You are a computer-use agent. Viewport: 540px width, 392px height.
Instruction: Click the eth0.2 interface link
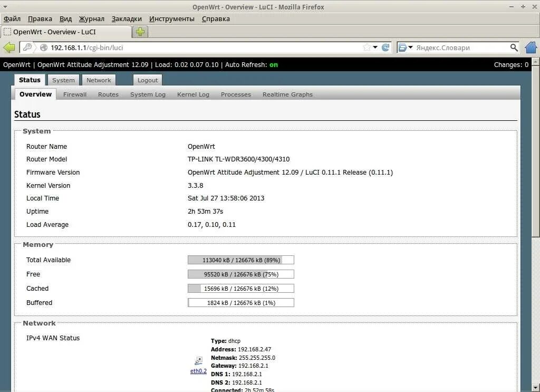click(x=199, y=371)
